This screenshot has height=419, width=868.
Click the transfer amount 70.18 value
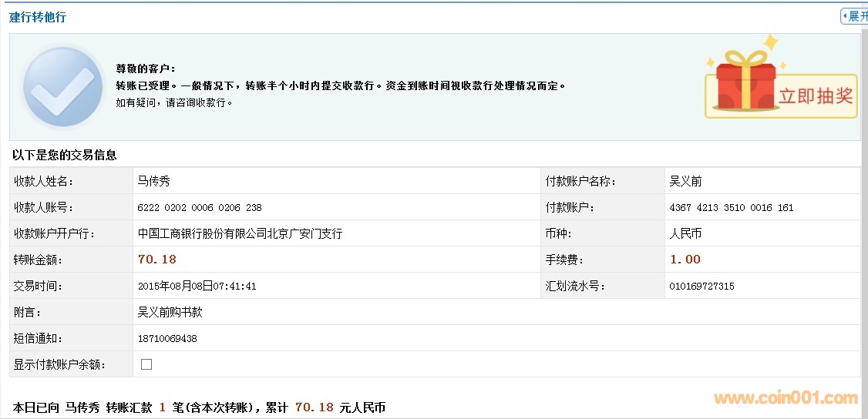(157, 260)
